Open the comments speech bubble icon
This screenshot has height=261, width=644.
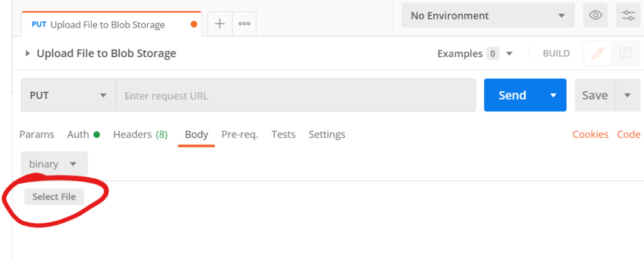coord(625,53)
